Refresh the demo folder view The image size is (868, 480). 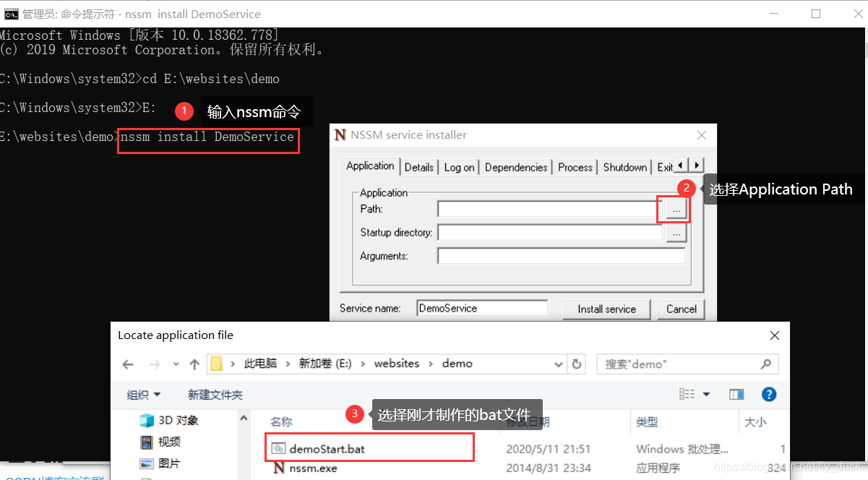(x=576, y=364)
